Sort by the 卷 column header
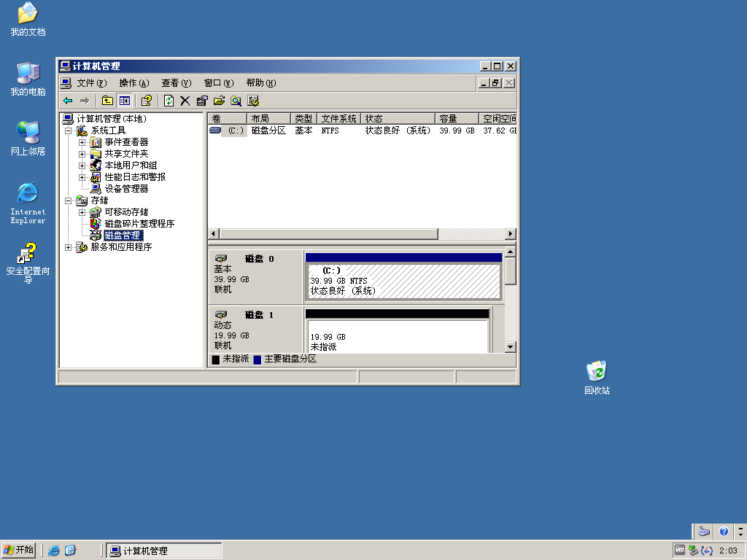The width and height of the screenshot is (747, 560). [228, 119]
